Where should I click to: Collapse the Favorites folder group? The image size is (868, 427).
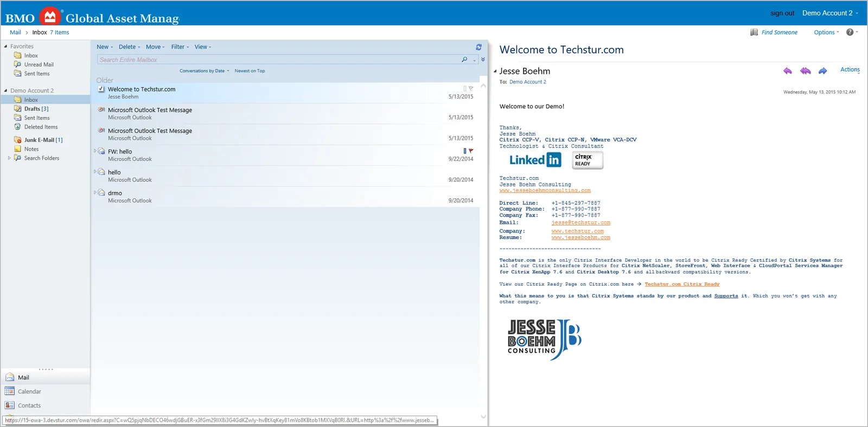[5, 46]
